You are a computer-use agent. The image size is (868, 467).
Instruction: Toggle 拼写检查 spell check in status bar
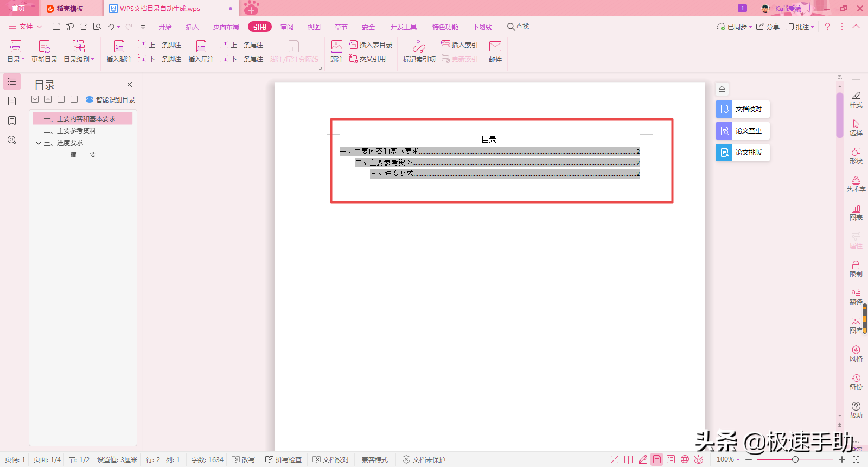click(283, 459)
